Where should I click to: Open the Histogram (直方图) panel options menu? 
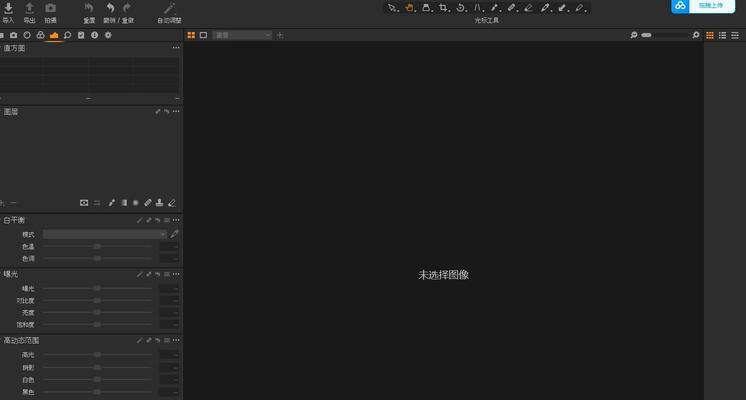pos(176,48)
